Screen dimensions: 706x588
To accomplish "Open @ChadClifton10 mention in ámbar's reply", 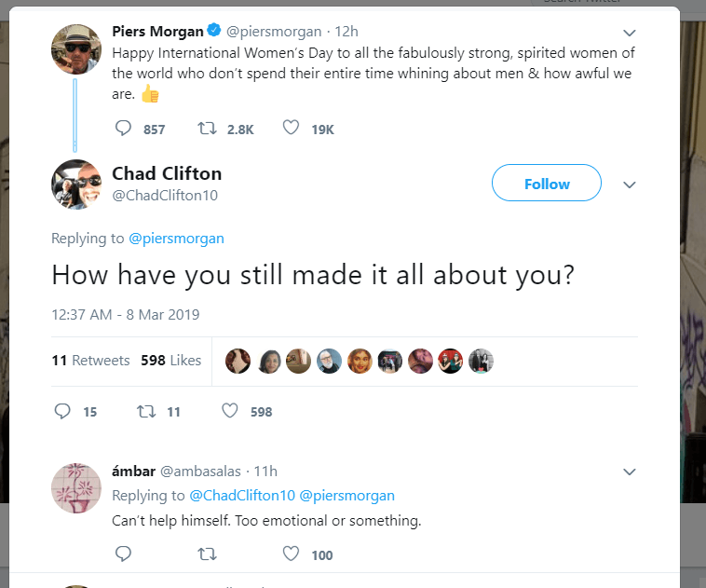I will pos(242,496).
